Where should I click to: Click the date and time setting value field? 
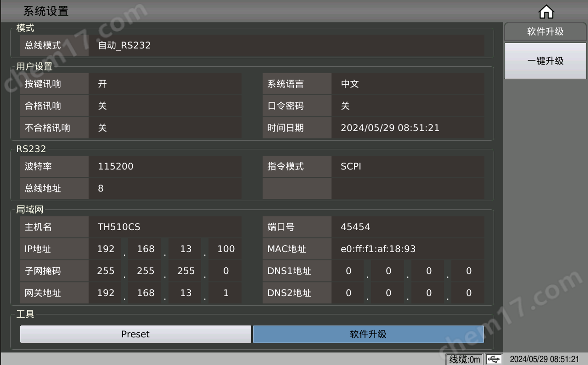tap(407, 128)
